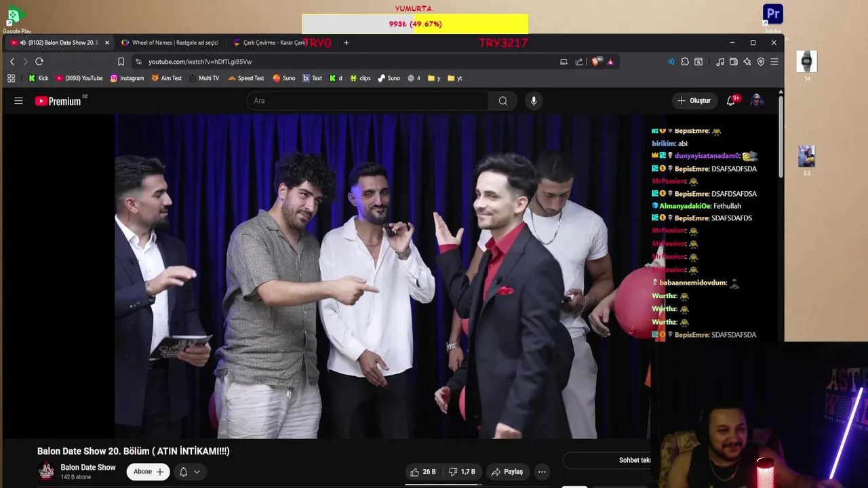This screenshot has height=488, width=868.
Task: Go to the YouTube Premium home logo
Action: pos(58,101)
